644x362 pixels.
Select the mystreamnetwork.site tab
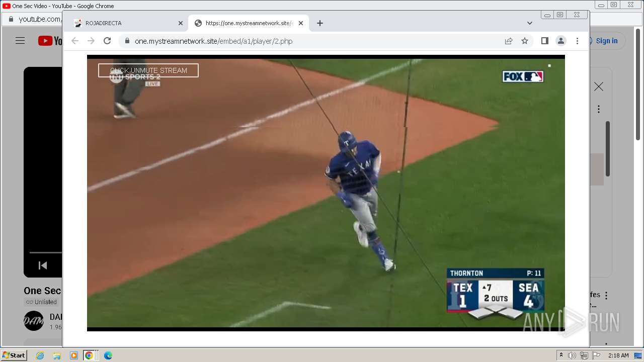[249, 23]
